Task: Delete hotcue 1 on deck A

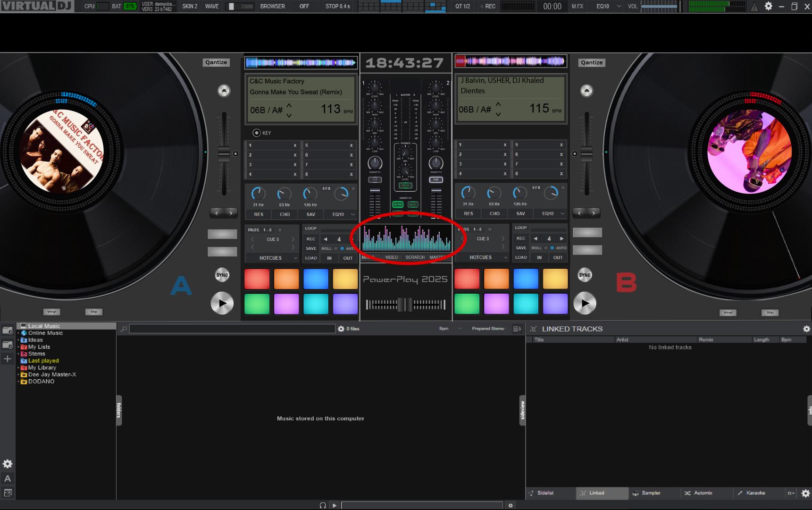Action: pos(295,145)
